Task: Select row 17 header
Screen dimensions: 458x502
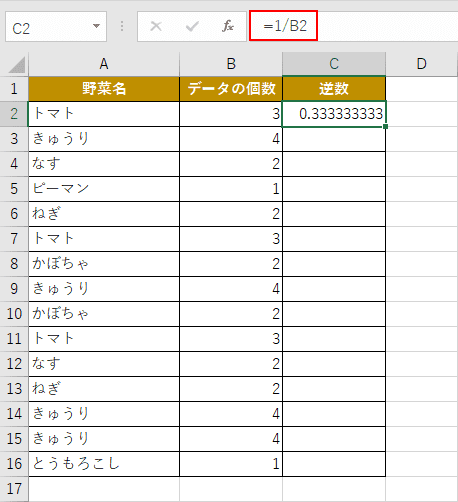Action: pyautogui.click(x=14, y=489)
